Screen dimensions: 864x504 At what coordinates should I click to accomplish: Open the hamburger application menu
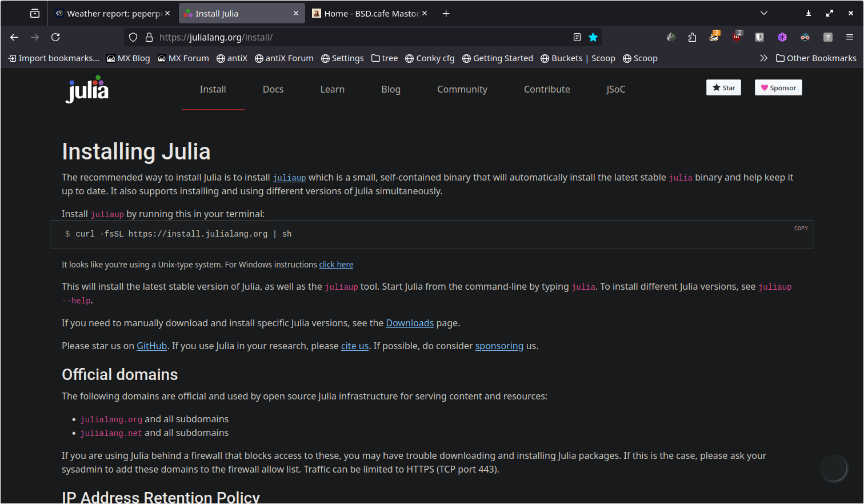[850, 37]
